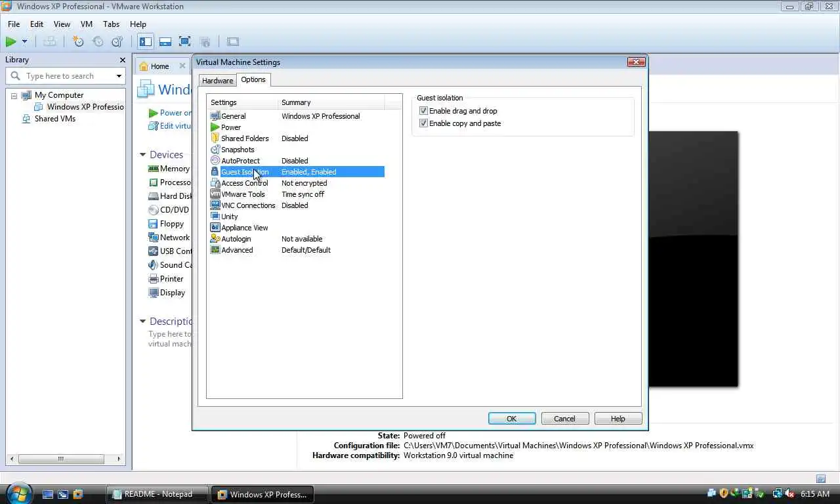
Task: Click the Library horizontal scrollbar thumb
Action: 61,459
